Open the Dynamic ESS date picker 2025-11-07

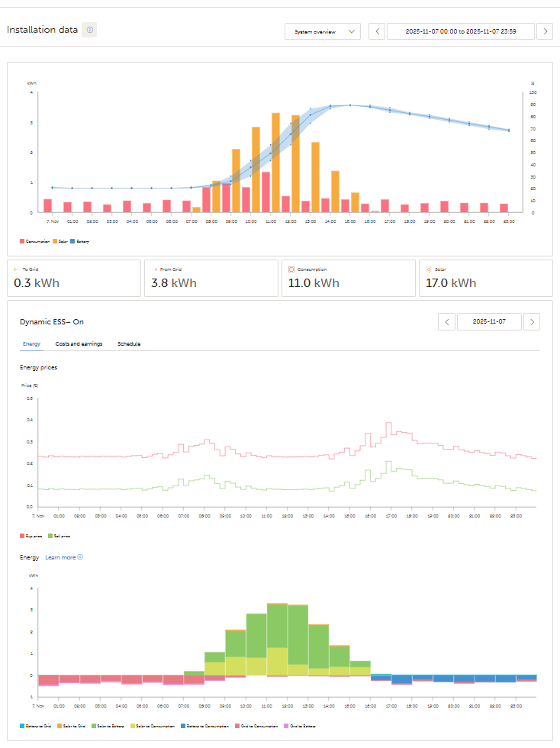click(x=489, y=322)
